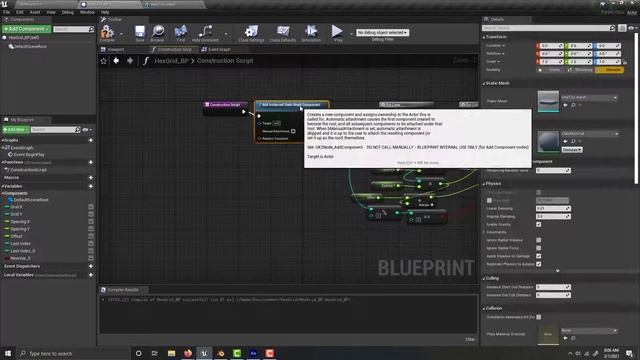Open the Debug menu
The image size is (640, 360).
[68, 12]
